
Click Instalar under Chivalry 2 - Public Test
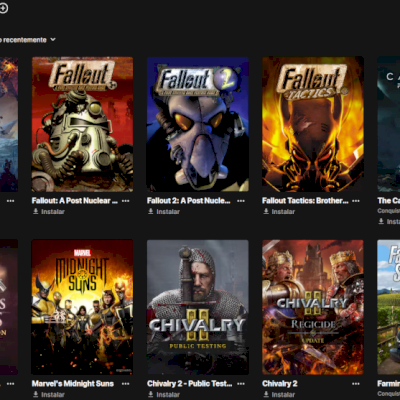164,395
